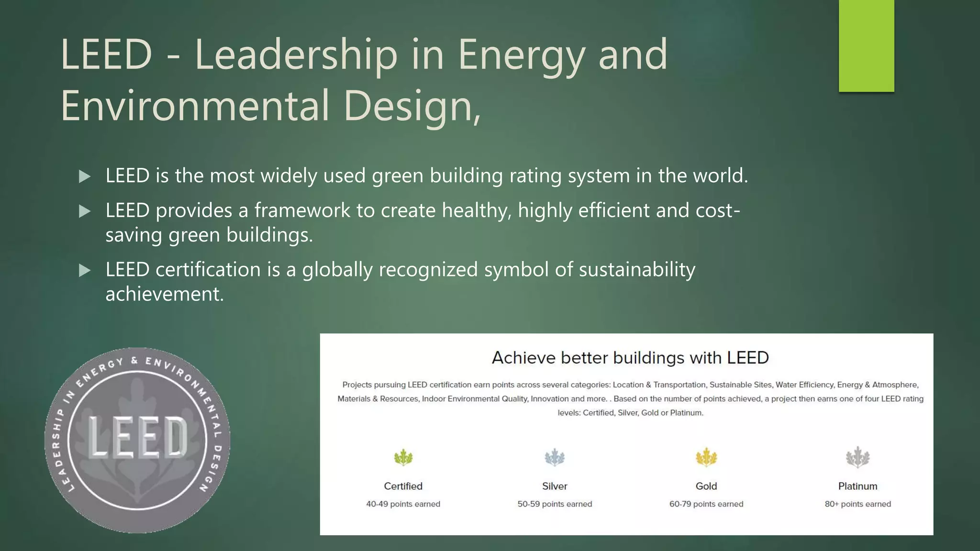980x551 pixels.
Task: Click the first triangle bullet marker
Action: 85,176
